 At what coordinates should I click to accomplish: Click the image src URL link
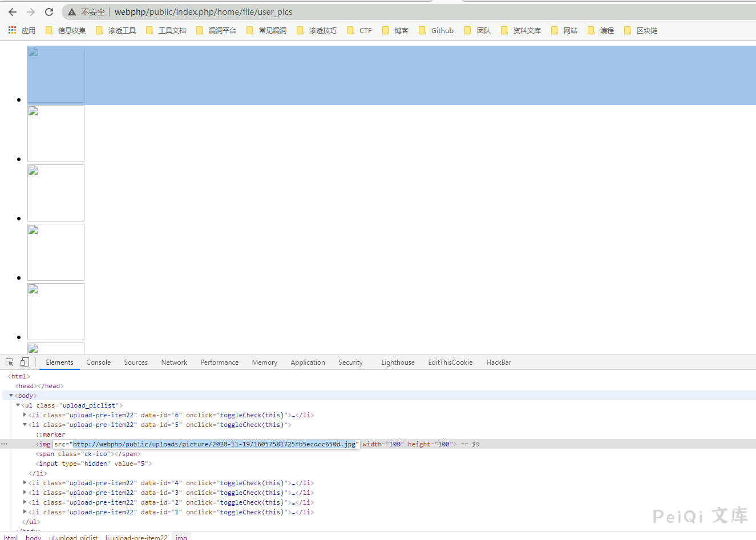coord(214,444)
